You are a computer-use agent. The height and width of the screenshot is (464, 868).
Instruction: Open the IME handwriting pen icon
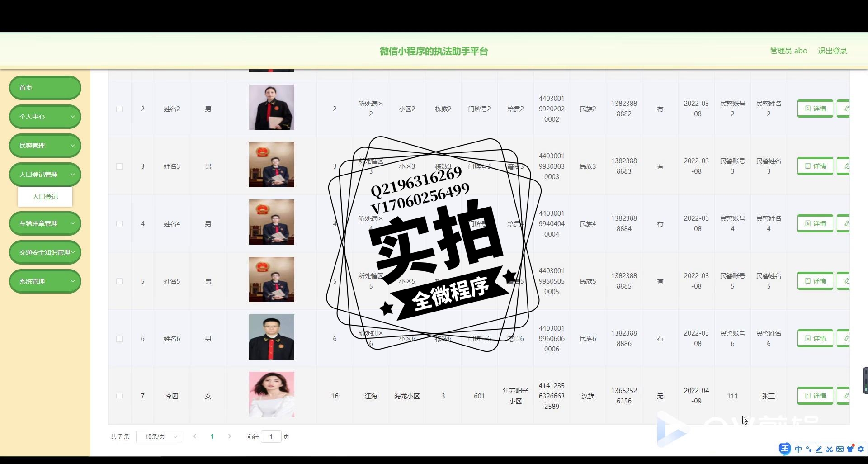(819, 449)
